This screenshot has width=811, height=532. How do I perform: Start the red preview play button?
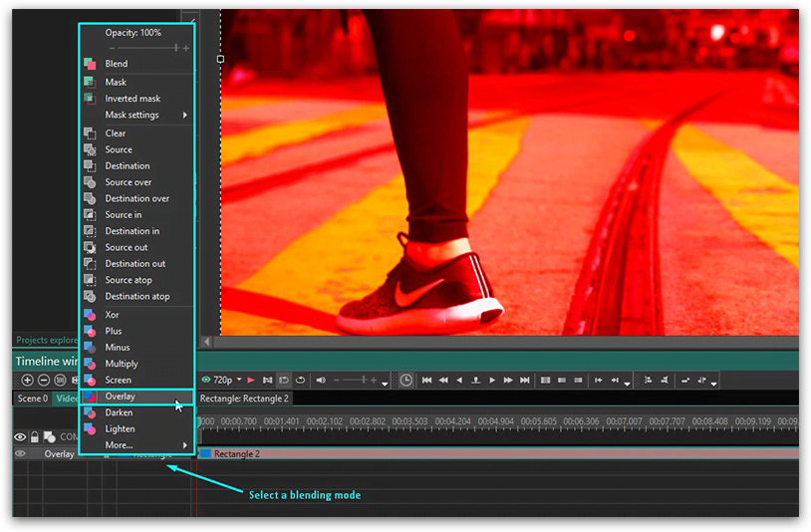tap(251, 381)
